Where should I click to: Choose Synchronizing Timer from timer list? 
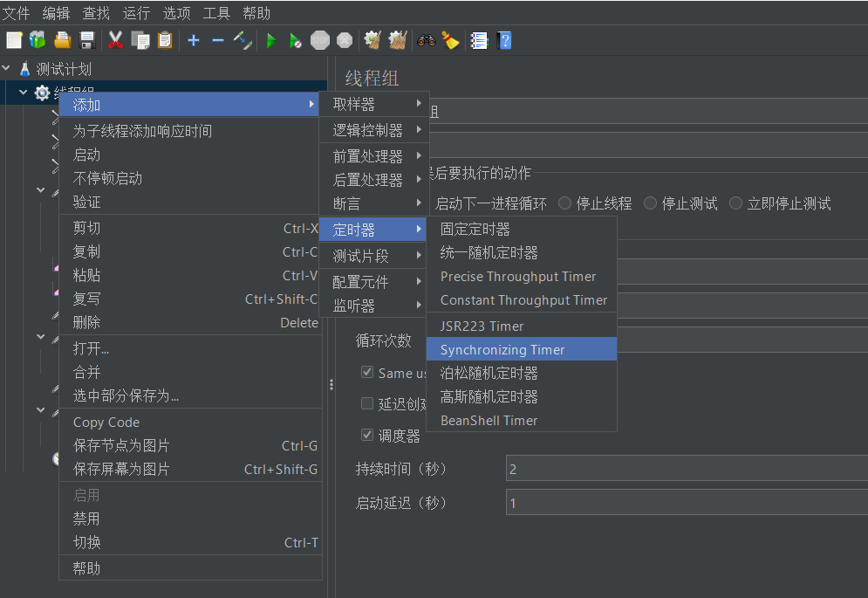(522, 350)
